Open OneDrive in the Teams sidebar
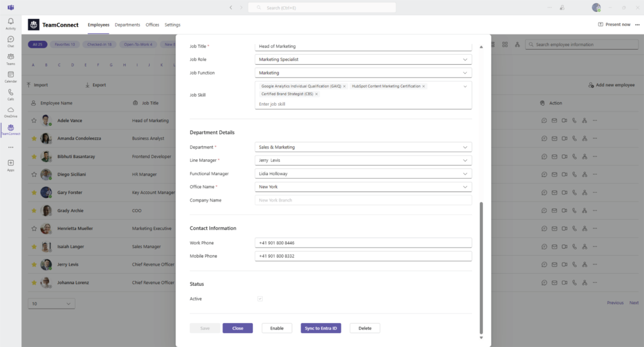This screenshot has width=644, height=347. coord(11,112)
